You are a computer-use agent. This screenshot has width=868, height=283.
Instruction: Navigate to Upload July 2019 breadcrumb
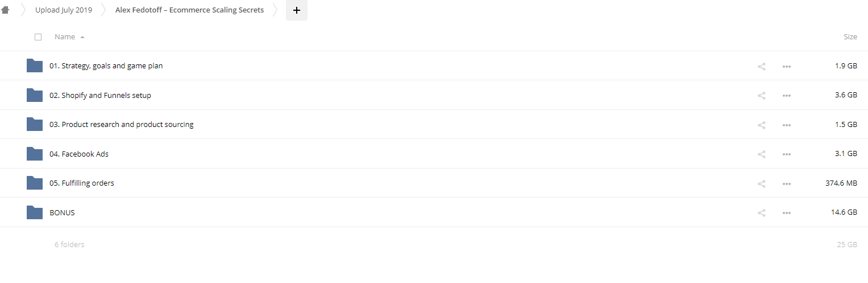coord(64,10)
